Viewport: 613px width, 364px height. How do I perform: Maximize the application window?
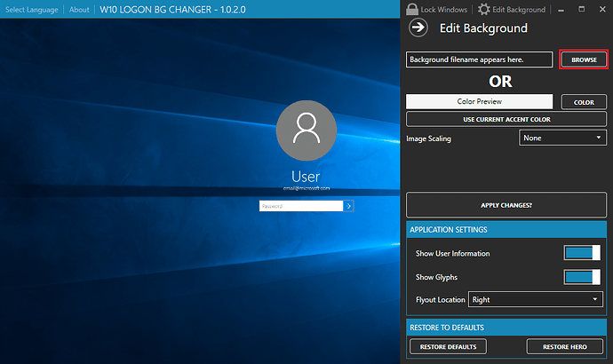point(581,9)
